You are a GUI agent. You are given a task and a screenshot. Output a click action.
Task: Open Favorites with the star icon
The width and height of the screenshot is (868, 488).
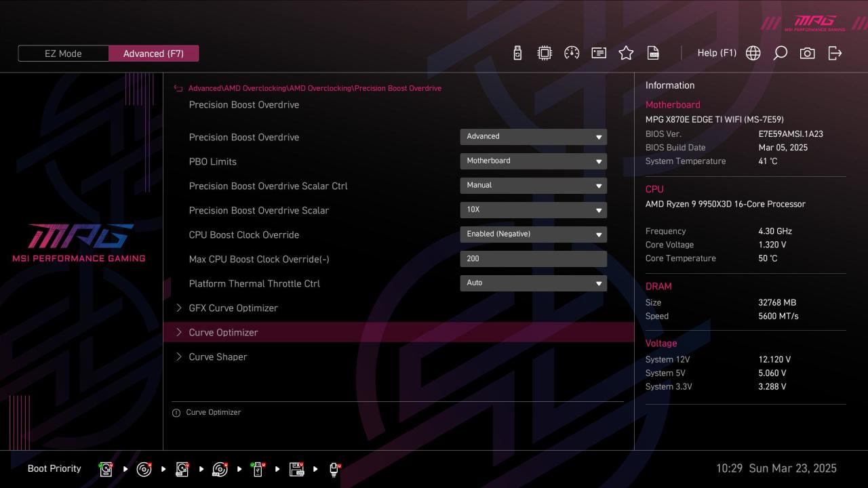(626, 53)
